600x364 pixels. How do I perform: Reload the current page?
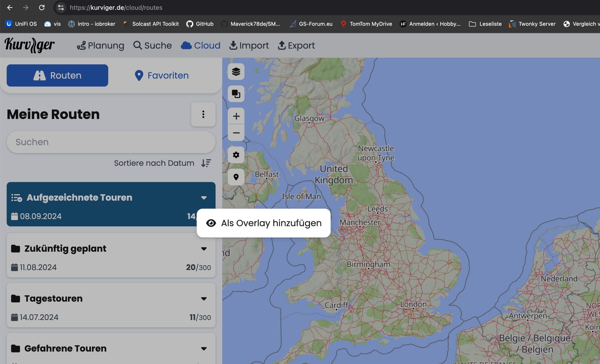[42, 7]
